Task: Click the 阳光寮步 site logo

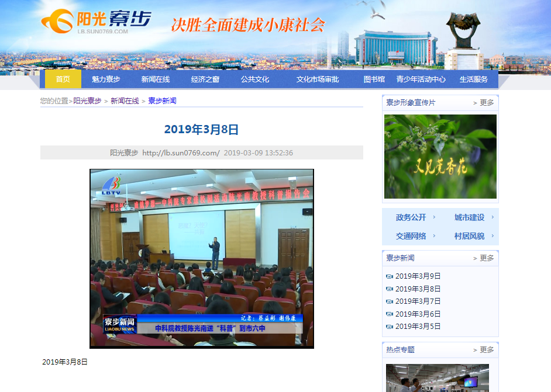Action: [97, 22]
